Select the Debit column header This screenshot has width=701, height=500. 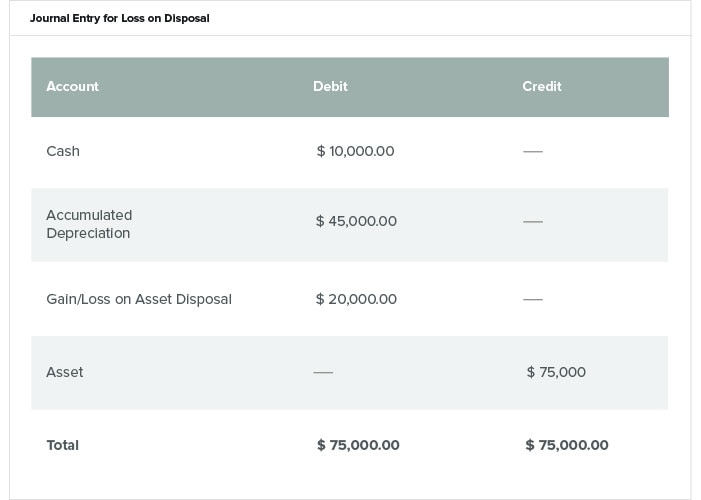(x=330, y=86)
